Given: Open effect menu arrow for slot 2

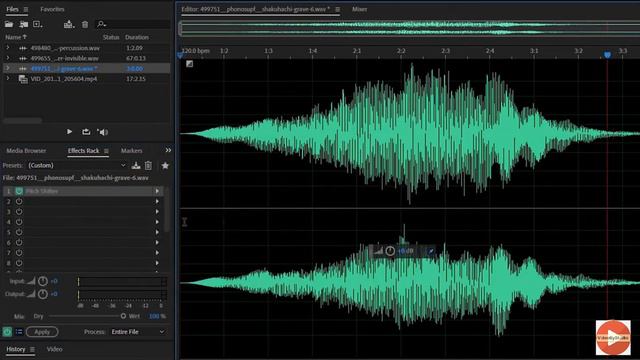Looking at the screenshot, I should 157,201.
